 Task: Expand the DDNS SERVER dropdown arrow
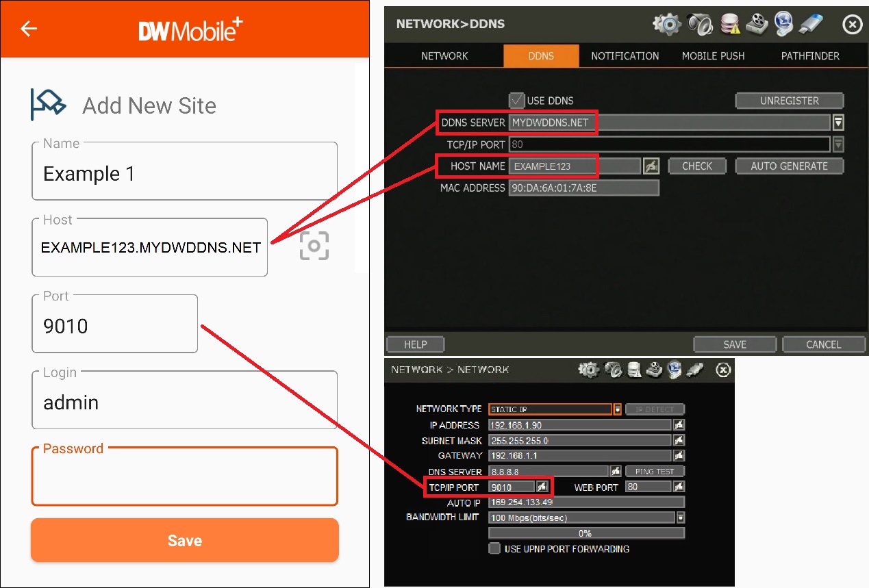pos(838,123)
